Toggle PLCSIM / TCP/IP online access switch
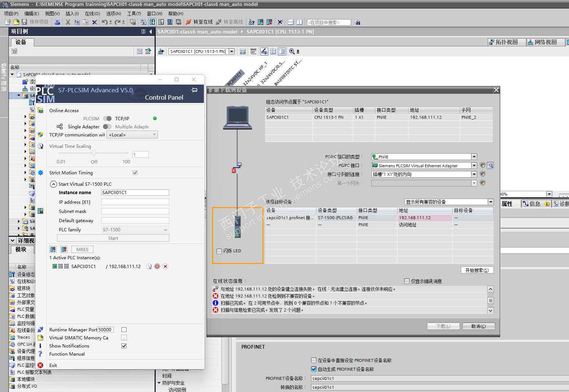569x392 pixels. (x=107, y=118)
